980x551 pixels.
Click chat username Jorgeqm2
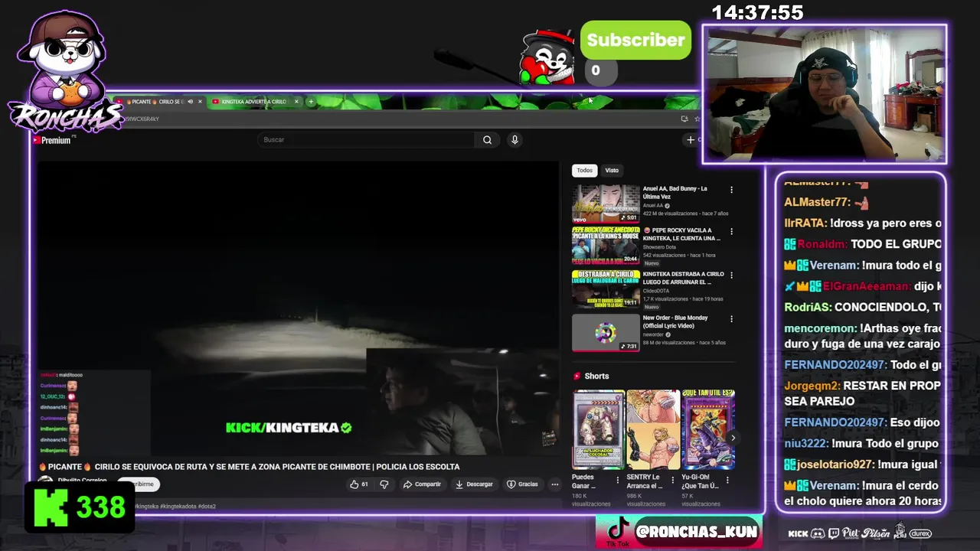(x=812, y=386)
